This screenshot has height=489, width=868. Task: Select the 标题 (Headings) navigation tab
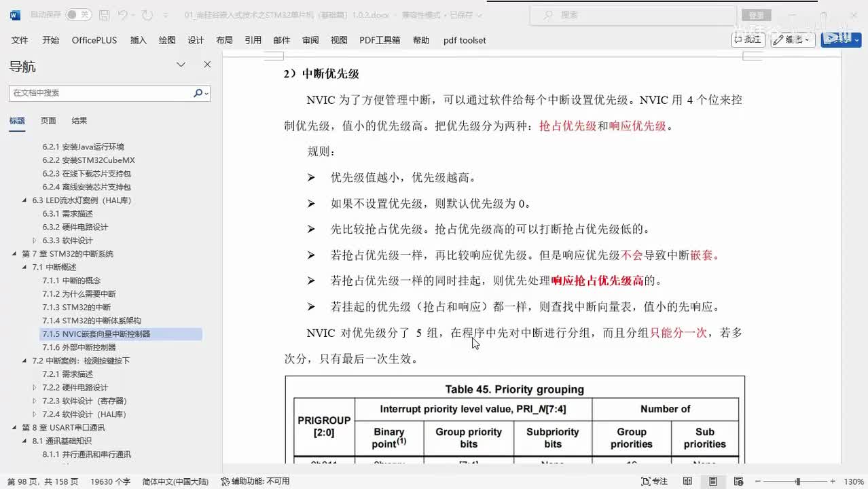pos(17,121)
